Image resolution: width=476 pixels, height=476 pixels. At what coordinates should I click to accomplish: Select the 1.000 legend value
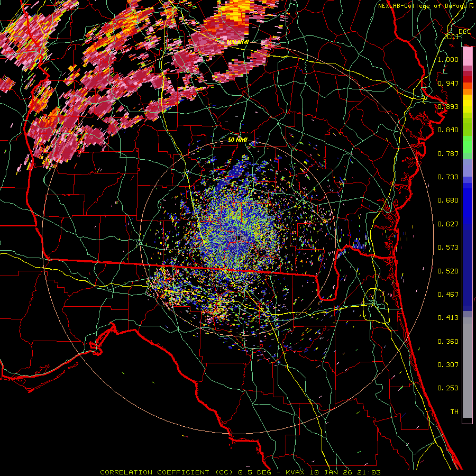pyautogui.click(x=448, y=59)
